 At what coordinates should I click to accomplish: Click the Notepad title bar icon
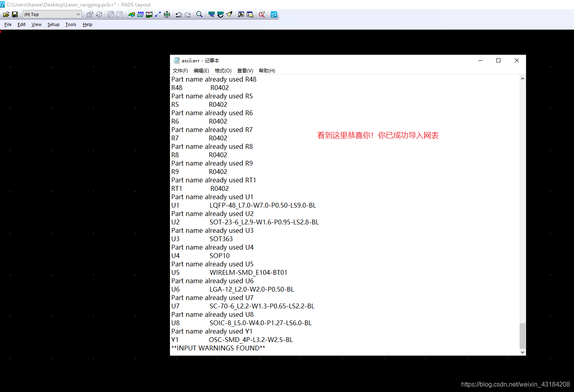point(176,60)
